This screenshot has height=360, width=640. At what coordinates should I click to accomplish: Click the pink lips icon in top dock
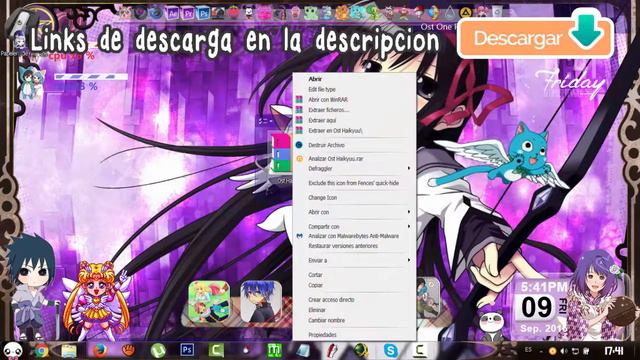pos(264,13)
